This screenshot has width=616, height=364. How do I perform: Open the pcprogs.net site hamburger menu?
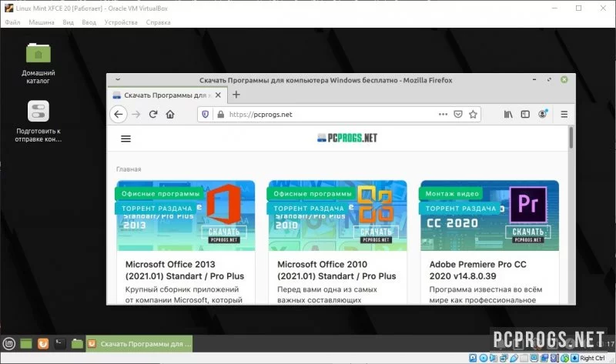click(126, 139)
